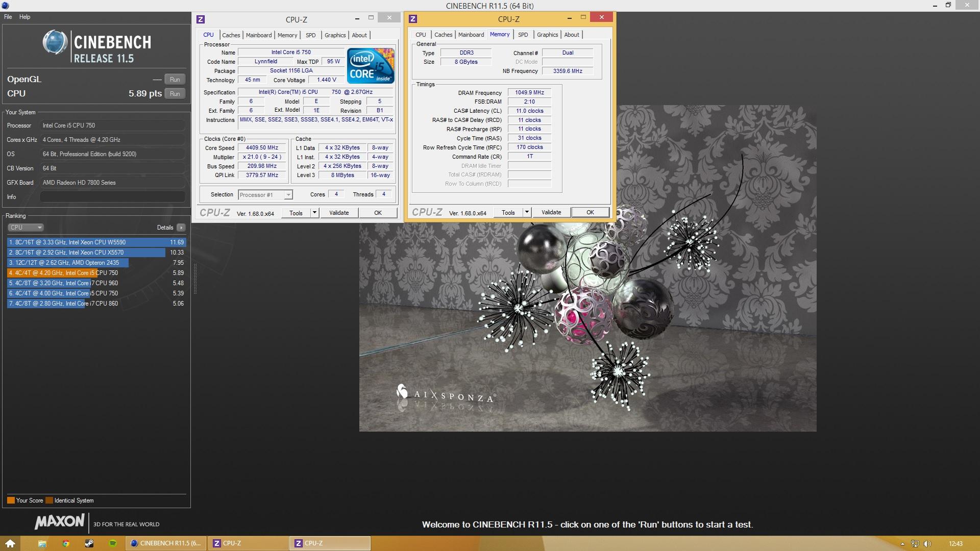Viewport: 980px width, 551px height.
Task: Switch to CINEBENCH R11.5 taskbar item
Action: click(x=166, y=543)
